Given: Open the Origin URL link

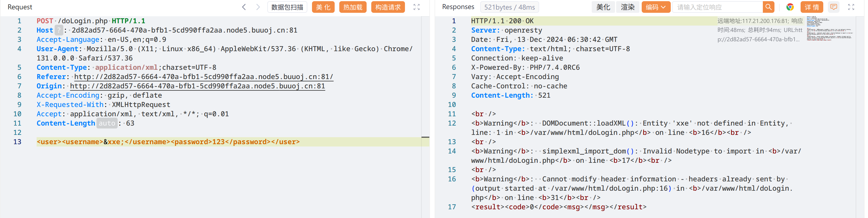Looking at the screenshot, I should 198,86.
